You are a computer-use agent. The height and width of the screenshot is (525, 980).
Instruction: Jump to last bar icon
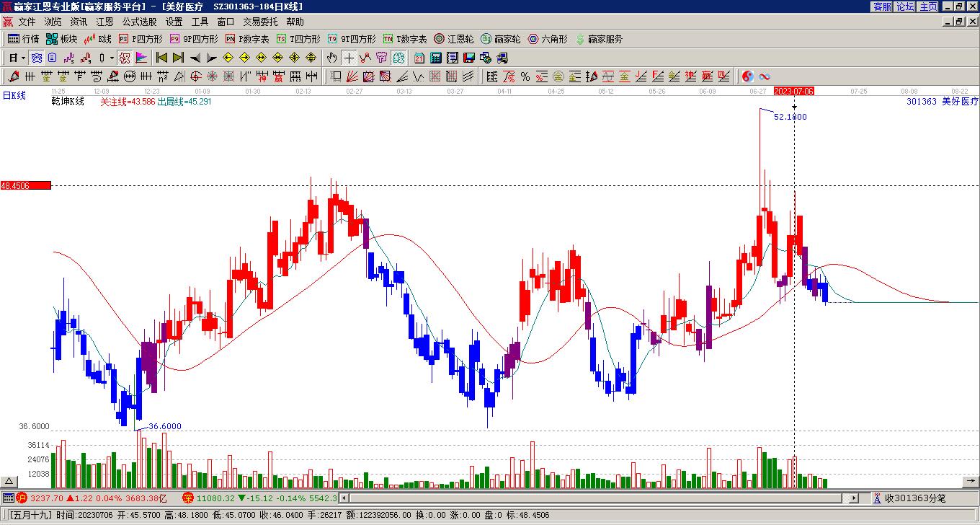[179, 58]
